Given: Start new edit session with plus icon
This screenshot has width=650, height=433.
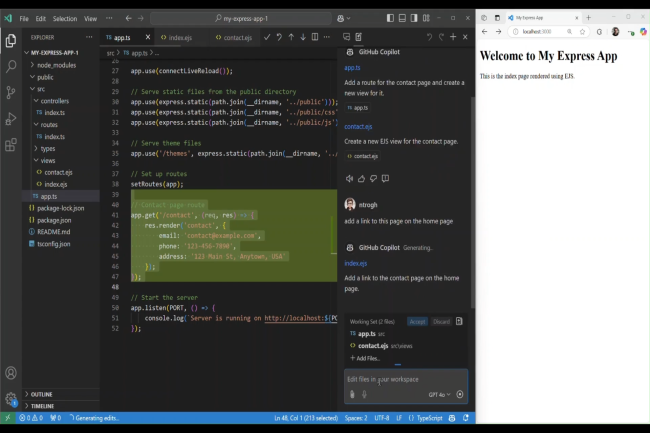Looking at the screenshot, I should [453, 37].
